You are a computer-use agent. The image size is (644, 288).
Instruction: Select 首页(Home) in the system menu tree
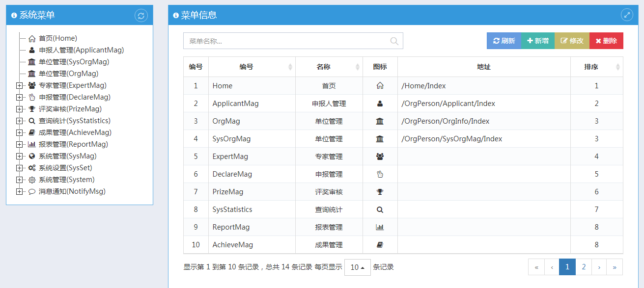[x=58, y=38]
